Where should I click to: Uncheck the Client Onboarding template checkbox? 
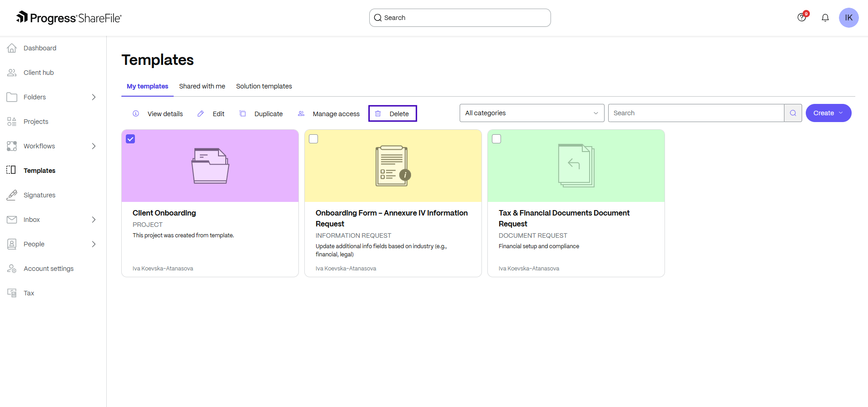pyautogui.click(x=130, y=139)
